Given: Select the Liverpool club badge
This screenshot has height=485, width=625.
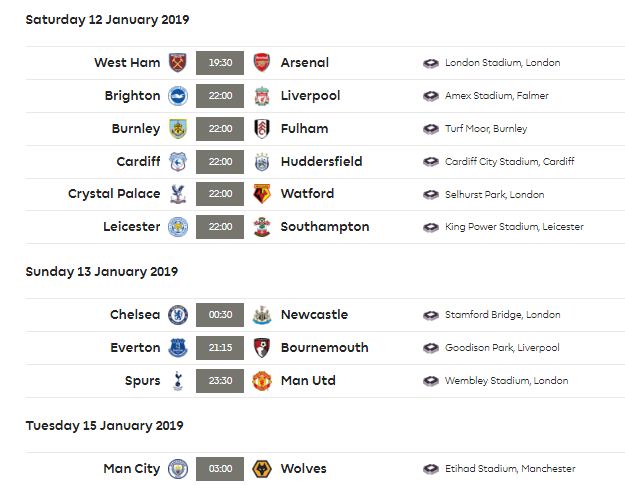Looking at the screenshot, I should point(262,96).
